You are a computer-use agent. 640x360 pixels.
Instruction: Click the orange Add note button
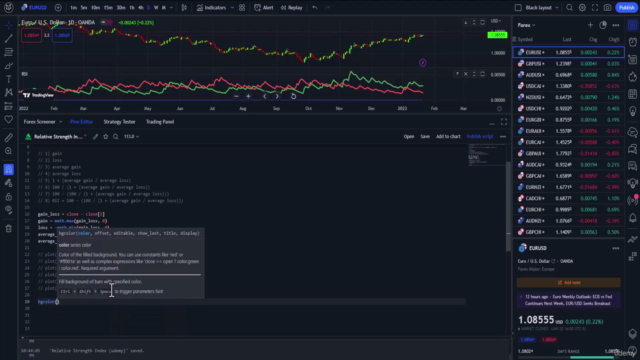pyautogui.click(x=569, y=282)
